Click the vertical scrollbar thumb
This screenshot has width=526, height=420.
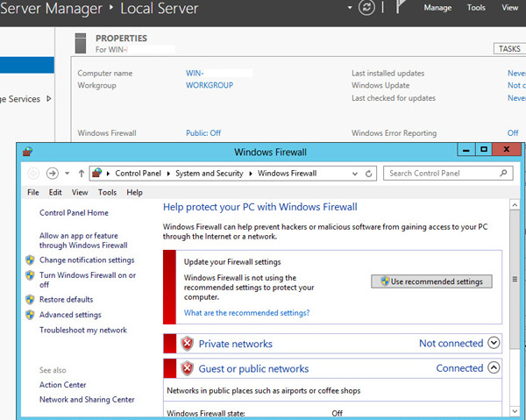pyautogui.click(x=515, y=279)
